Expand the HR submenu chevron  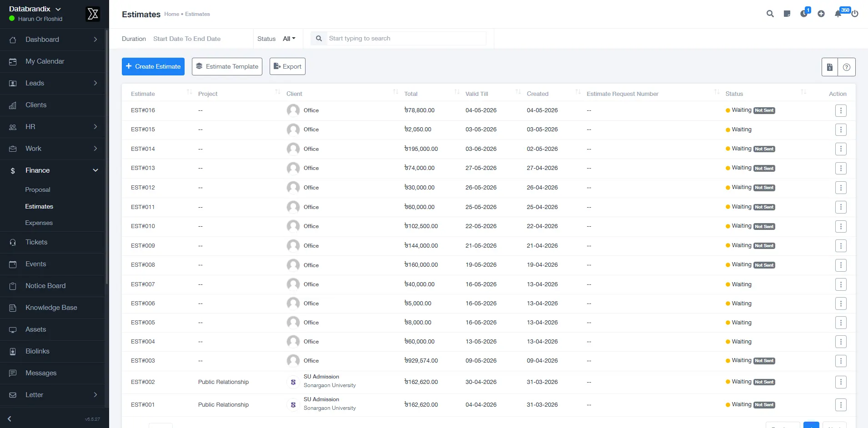(x=95, y=127)
